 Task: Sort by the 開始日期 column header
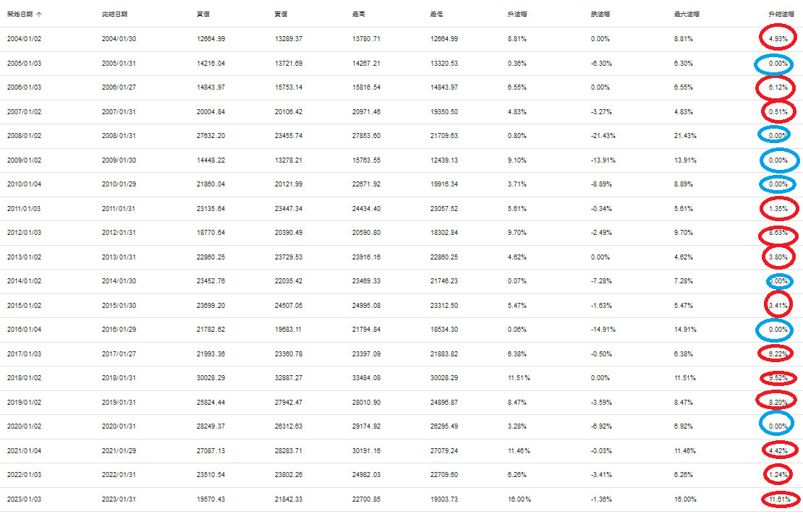pos(19,14)
